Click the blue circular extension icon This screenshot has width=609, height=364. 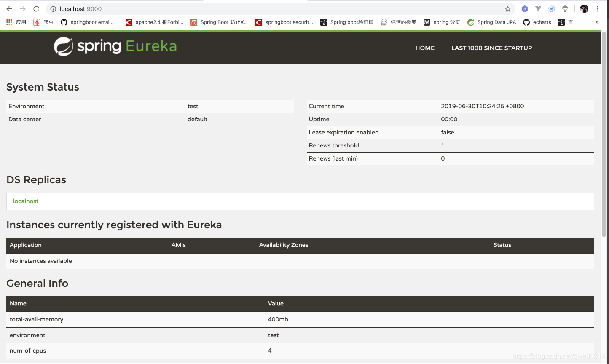552,9
